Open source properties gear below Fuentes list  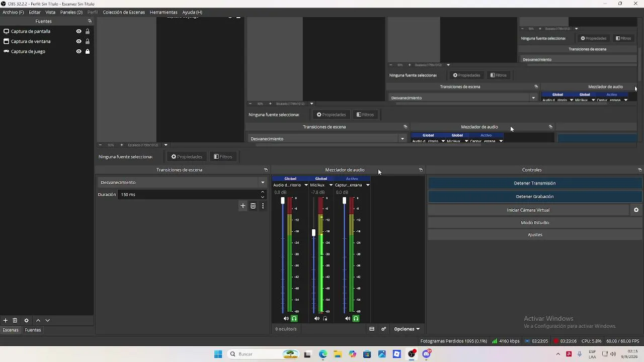pos(27,320)
